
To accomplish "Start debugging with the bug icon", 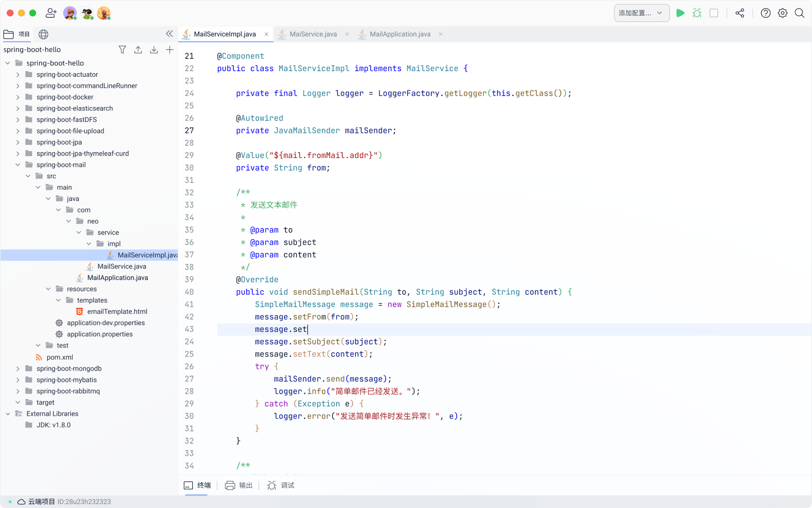I will tap(697, 13).
